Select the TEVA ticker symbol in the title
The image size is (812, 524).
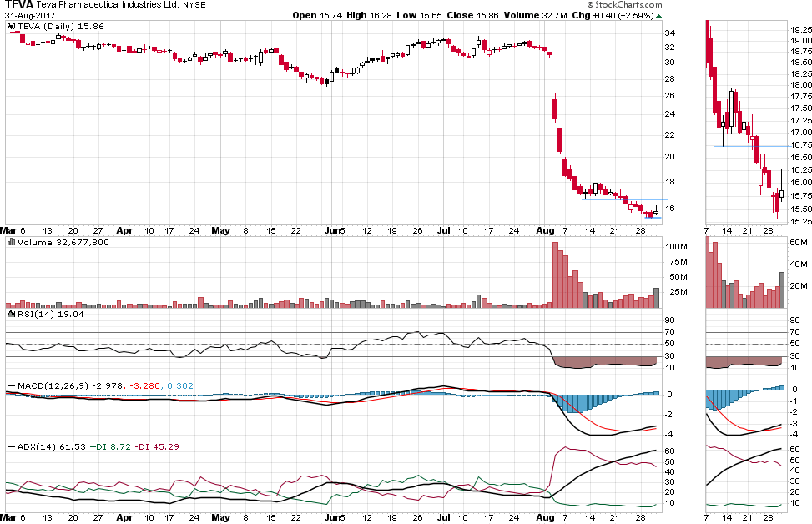coord(18,5)
